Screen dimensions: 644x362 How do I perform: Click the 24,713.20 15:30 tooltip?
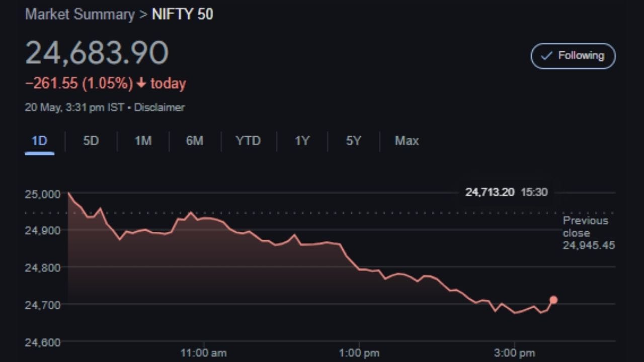[x=506, y=192]
